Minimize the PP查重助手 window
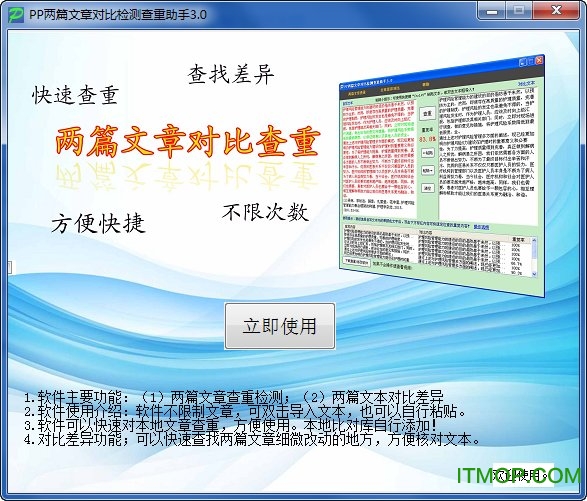 coord(492,11)
